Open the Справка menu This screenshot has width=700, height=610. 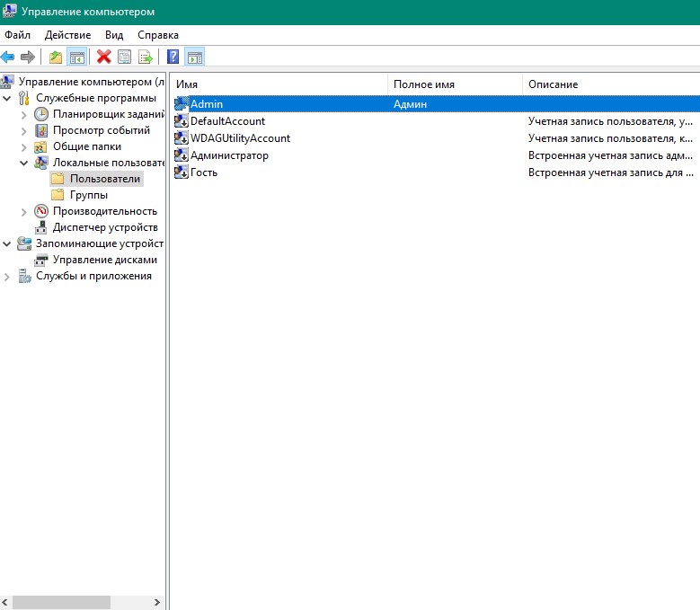(x=158, y=35)
